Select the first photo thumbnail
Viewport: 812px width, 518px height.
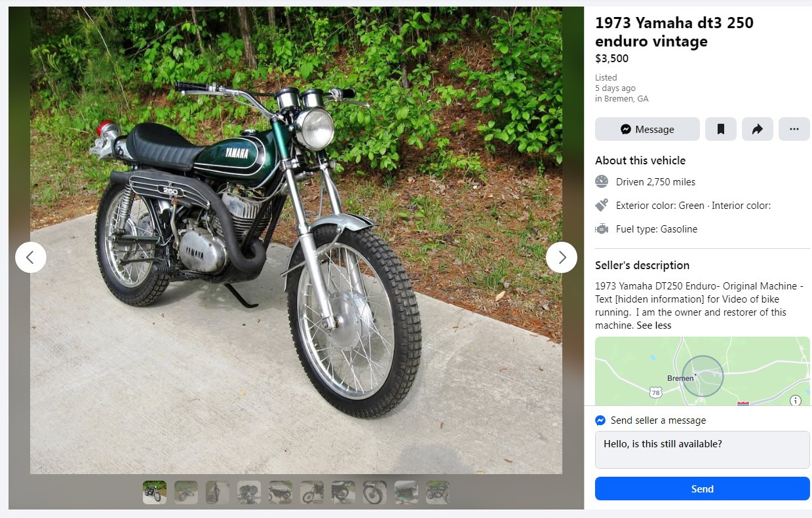(155, 492)
